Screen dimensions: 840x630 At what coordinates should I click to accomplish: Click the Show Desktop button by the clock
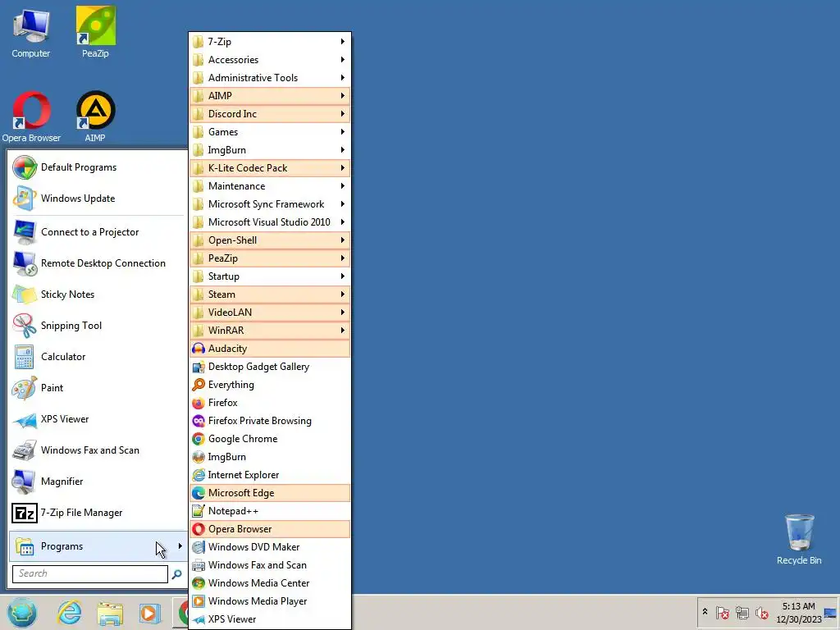(x=831, y=612)
